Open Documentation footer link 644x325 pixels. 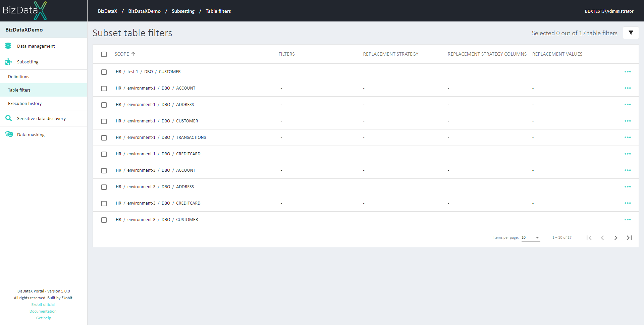43,311
